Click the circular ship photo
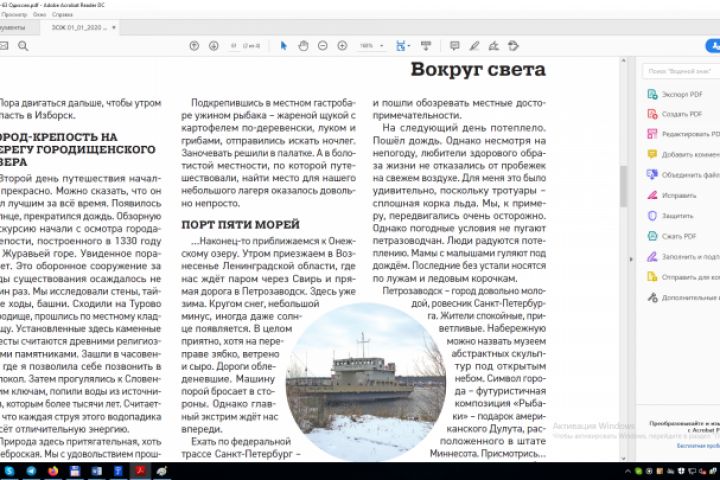The height and width of the screenshot is (480, 720). 365,382
